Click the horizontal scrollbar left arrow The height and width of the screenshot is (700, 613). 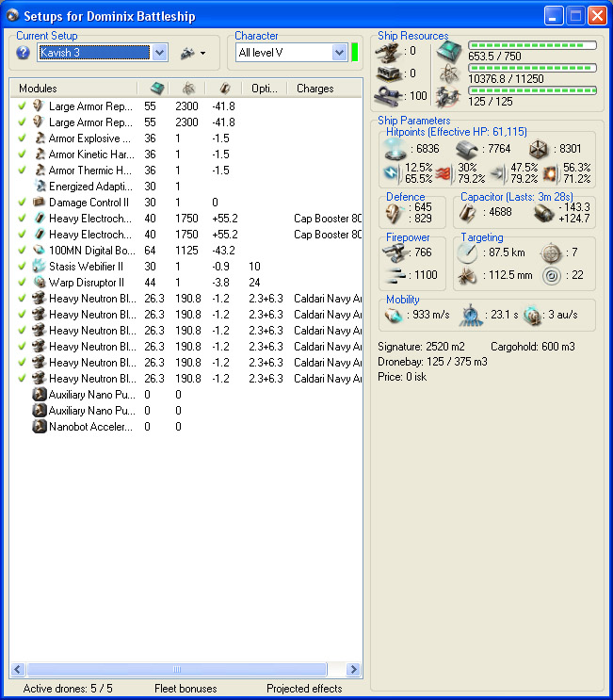coord(18,669)
